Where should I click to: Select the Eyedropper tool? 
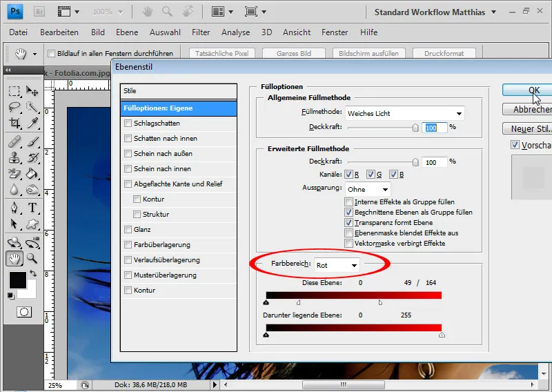tap(32, 123)
